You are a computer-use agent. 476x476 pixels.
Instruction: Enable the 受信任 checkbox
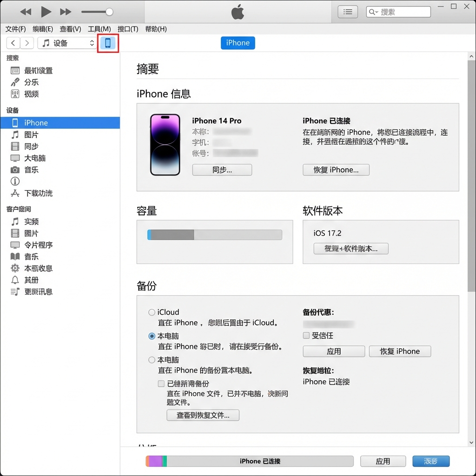click(306, 336)
